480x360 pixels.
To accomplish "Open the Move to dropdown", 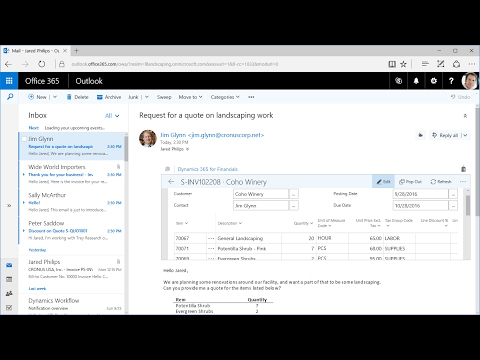I will click(x=190, y=97).
